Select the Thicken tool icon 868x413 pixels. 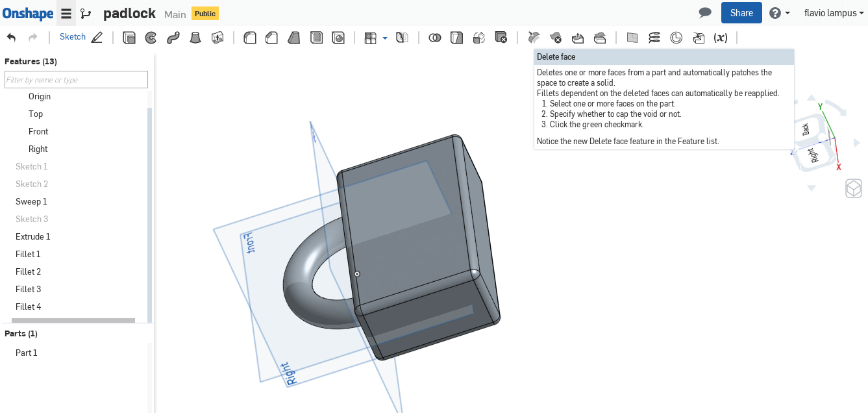tap(217, 38)
